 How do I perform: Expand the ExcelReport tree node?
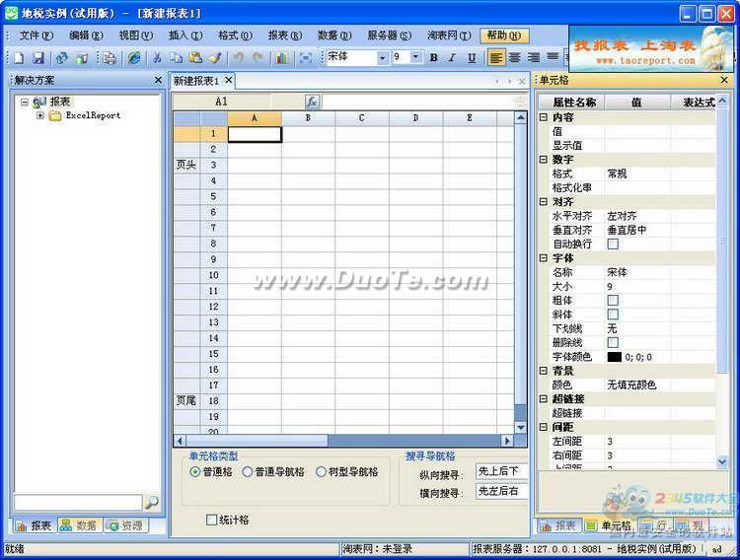[40, 115]
